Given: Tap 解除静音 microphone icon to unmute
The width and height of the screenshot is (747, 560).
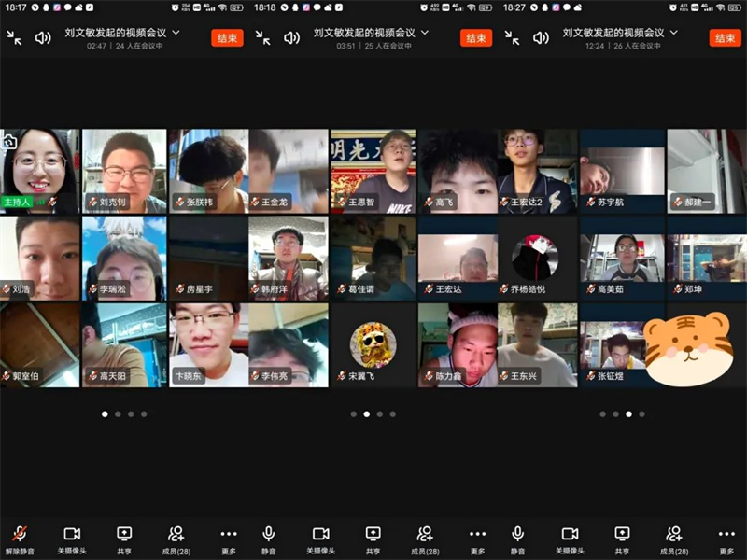Looking at the screenshot, I should tap(19, 534).
